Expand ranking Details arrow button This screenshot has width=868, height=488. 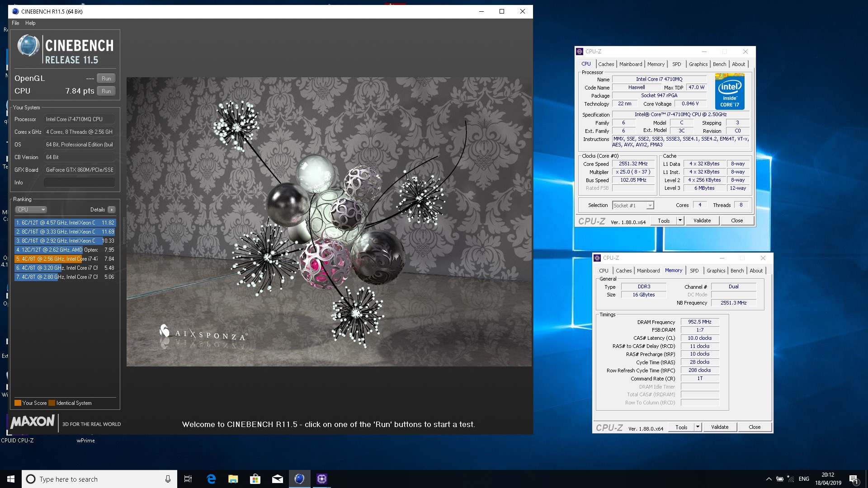(112, 210)
